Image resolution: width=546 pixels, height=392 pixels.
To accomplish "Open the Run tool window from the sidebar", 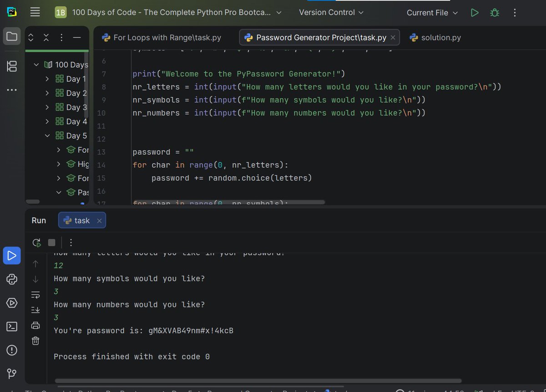I will point(12,255).
